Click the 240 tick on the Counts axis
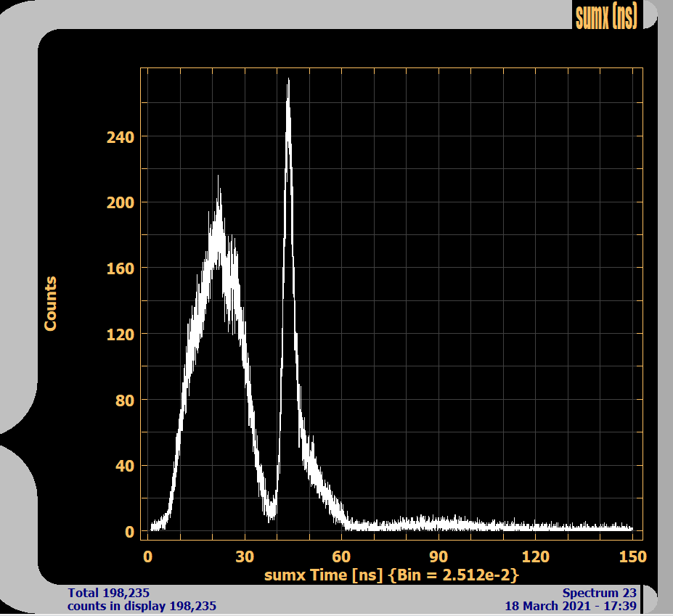This screenshot has width=673, height=616. 120,136
